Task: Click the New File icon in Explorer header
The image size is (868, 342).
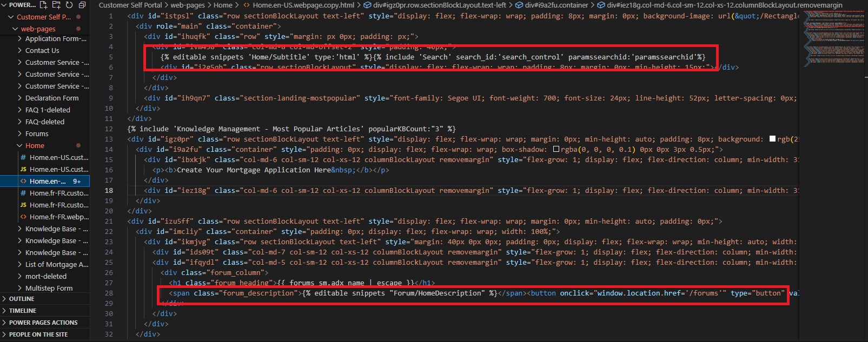Action: 43,5
